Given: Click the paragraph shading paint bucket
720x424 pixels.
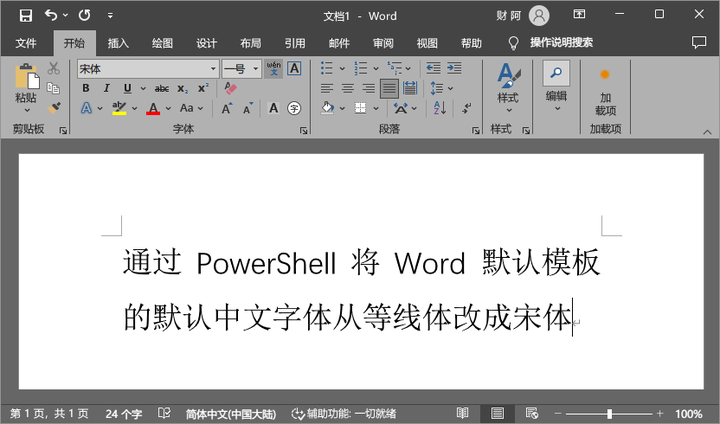Looking at the screenshot, I should (327, 108).
